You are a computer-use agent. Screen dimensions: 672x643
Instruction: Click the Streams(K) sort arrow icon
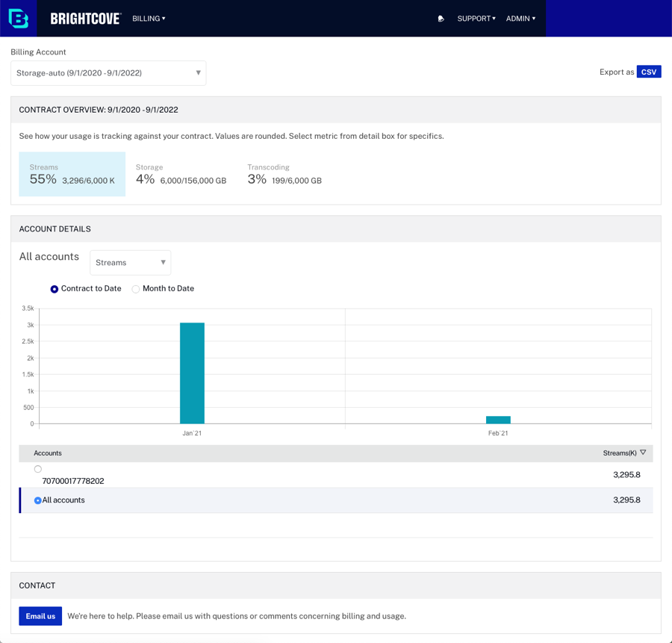(x=643, y=453)
